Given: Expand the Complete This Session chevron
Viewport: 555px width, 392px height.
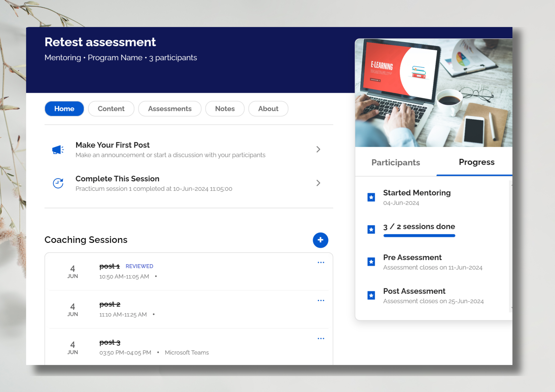Looking at the screenshot, I should click(x=318, y=183).
